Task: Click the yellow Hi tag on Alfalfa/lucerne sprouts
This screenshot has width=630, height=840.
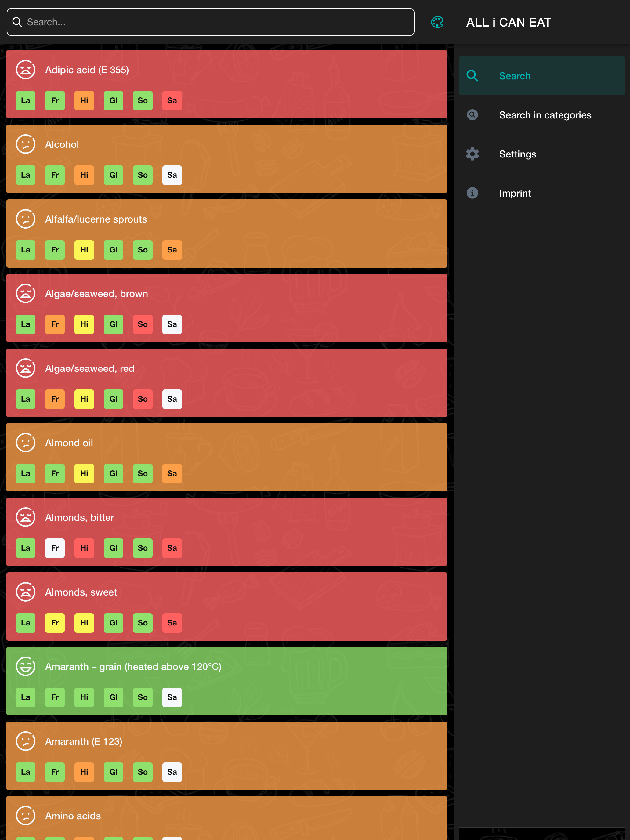Action: (84, 250)
